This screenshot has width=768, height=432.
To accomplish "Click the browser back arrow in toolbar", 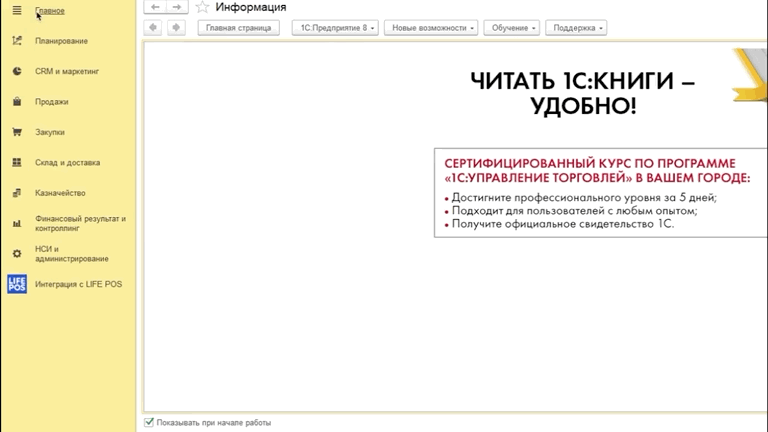I will click(153, 27).
